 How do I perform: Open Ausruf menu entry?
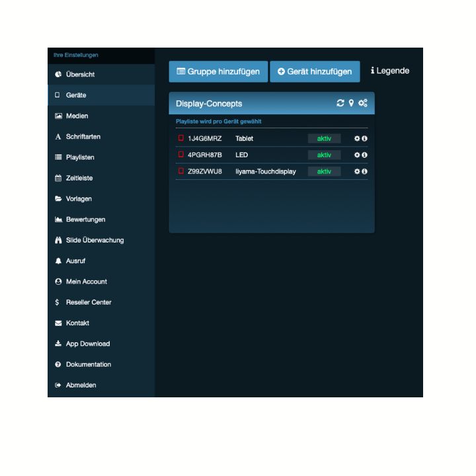pyautogui.click(x=101, y=260)
